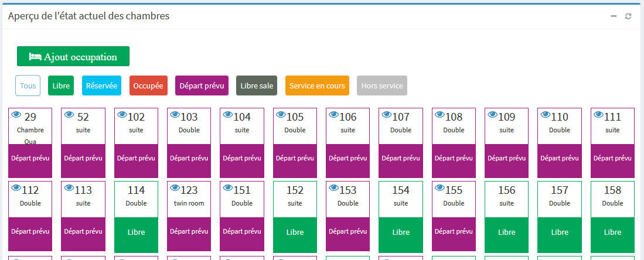Click the eye icon on room 153
Viewport: 644px width, 260px height.
(x=333, y=189)
